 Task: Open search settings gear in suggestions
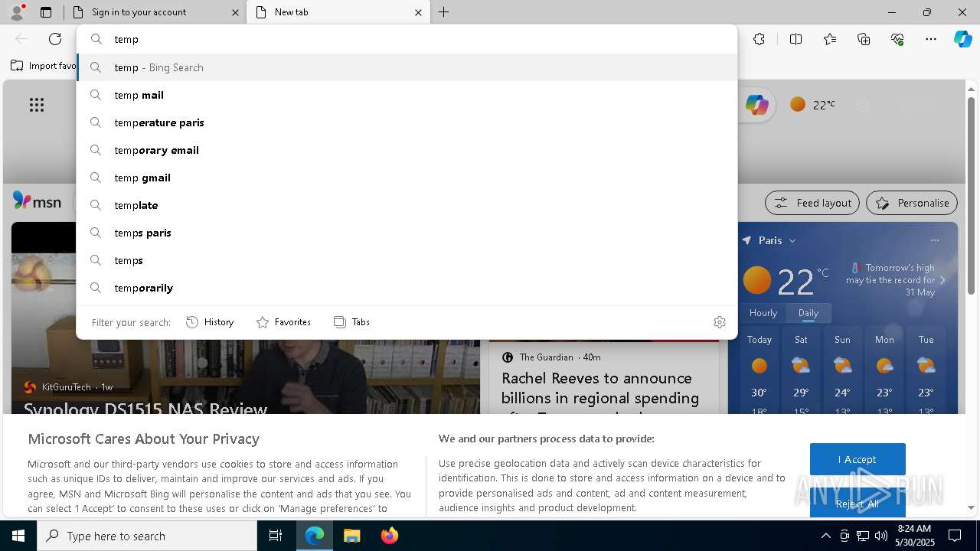pyautogui.click(x=720, y=322)
